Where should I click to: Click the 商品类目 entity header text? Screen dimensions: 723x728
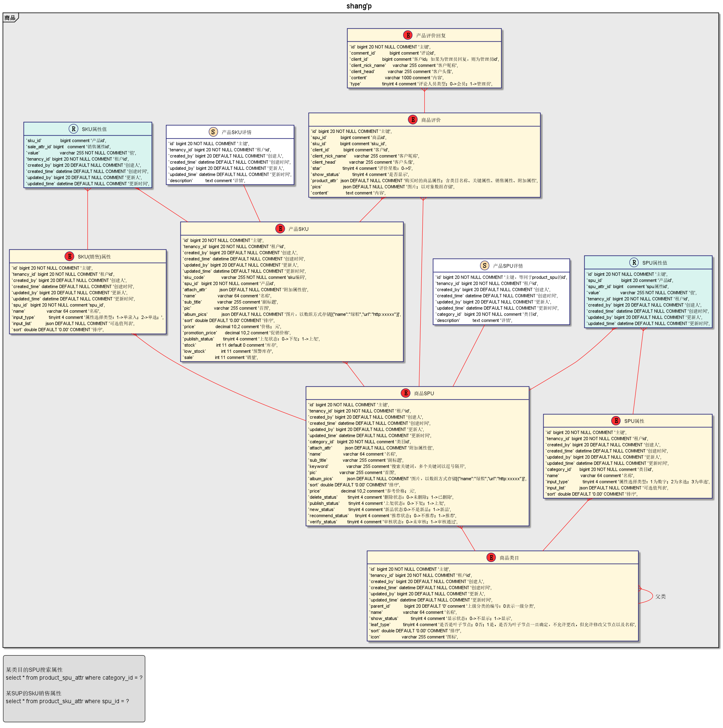pyautogui.click(x=509, y=558)
